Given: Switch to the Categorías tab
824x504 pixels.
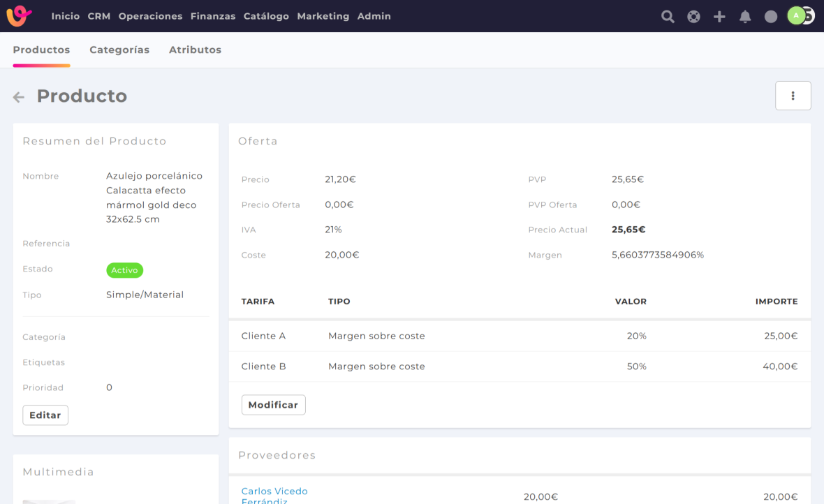Looking at the screenshot, I should coord(119,50).
